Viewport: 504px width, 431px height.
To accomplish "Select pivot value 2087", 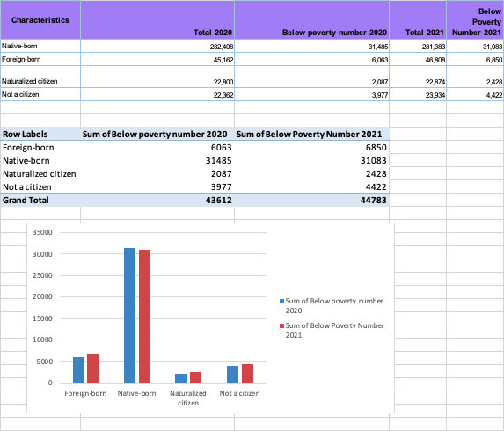I will [157, 173].
